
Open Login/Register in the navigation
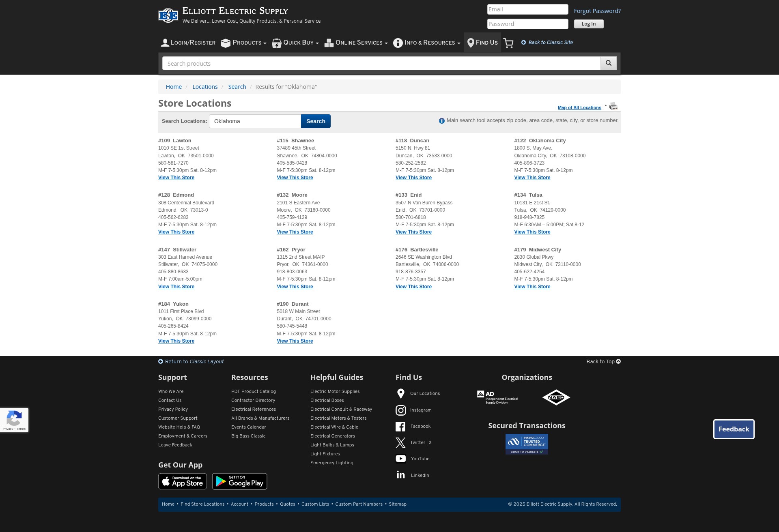tap(188, 43)
